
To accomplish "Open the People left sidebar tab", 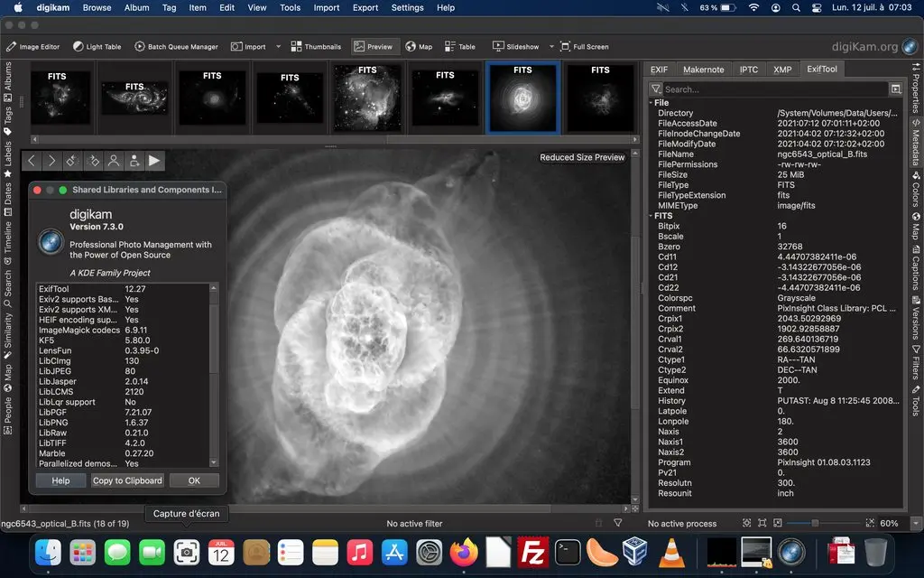I will 7,416.
